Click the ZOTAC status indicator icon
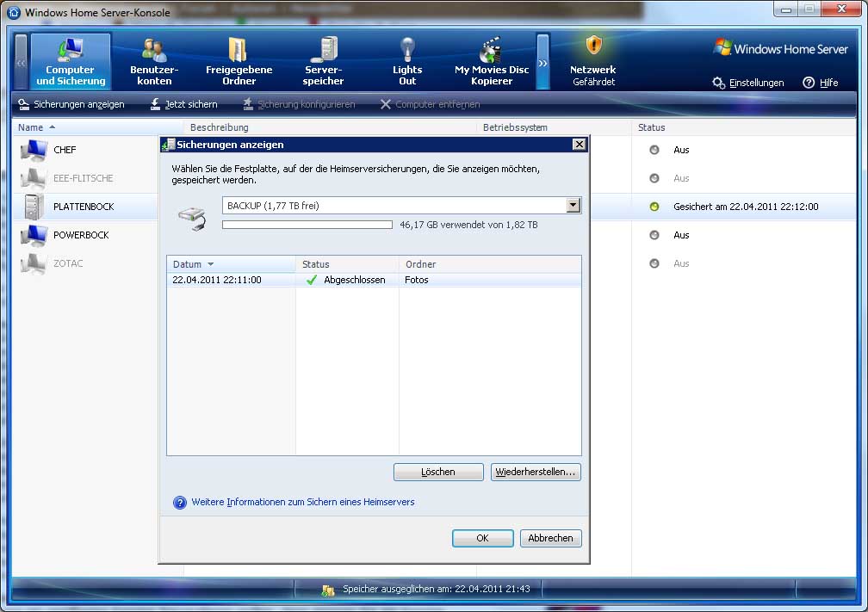The height and width of the screenshot is (612, 868). [x=654, y=263]
